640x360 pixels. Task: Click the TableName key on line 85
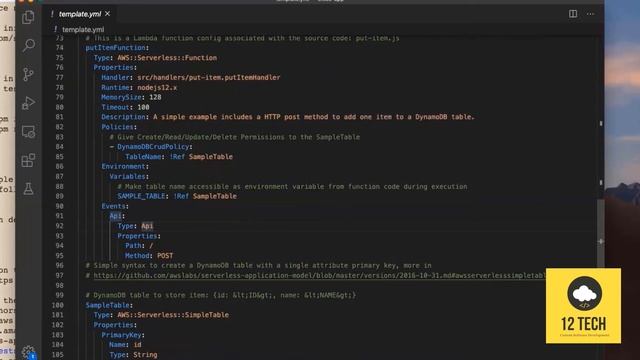tap(143, 157)
